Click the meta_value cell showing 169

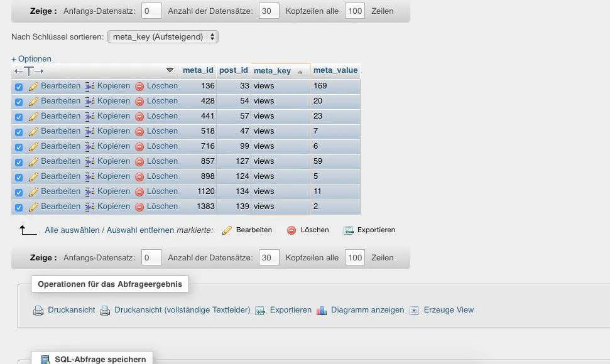point(335,86)
